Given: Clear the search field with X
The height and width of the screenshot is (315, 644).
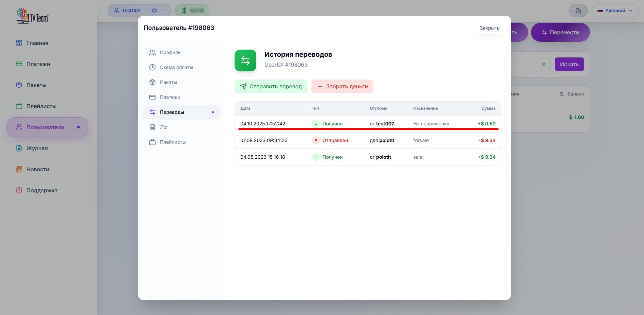Looking at the screenshot, I should point(544,64).
